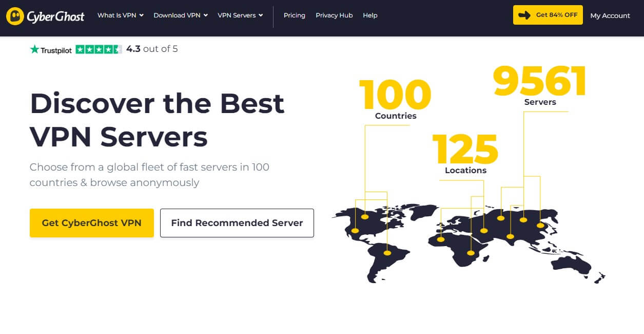Click the 100 Countries statistic
Viewport: 644px width, 334px height.
pos(395,100)
